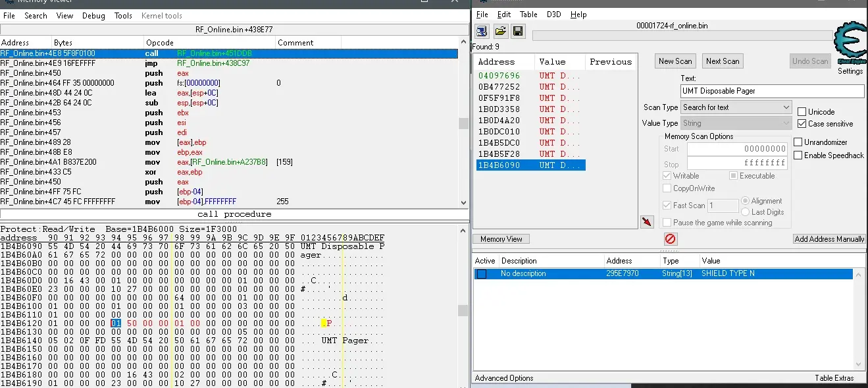Toggle the Executable checkbox
This screenshot has height=388, width=868.
(733, 176)
